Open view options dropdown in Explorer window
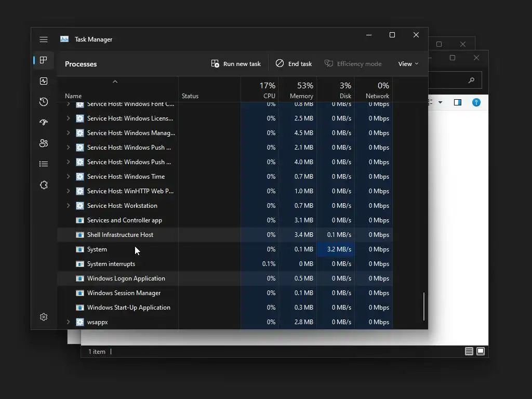Screen dimensions: 532x399 440,102
